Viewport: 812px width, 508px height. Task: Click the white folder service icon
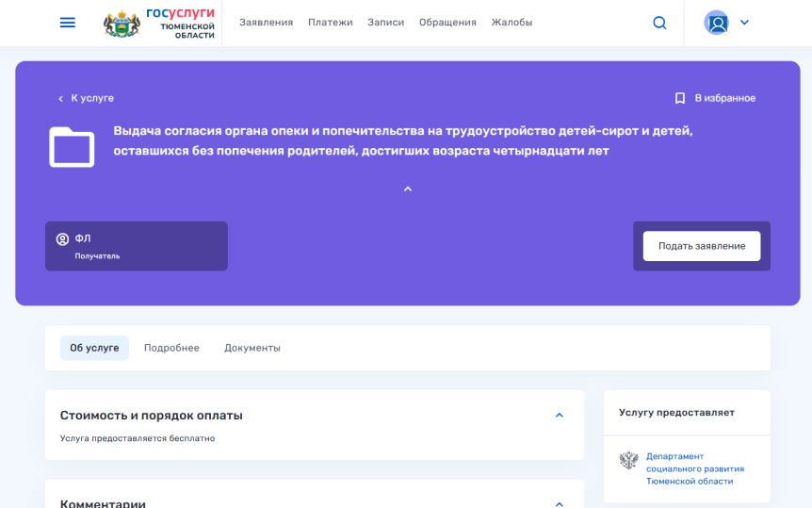point(72,147)
